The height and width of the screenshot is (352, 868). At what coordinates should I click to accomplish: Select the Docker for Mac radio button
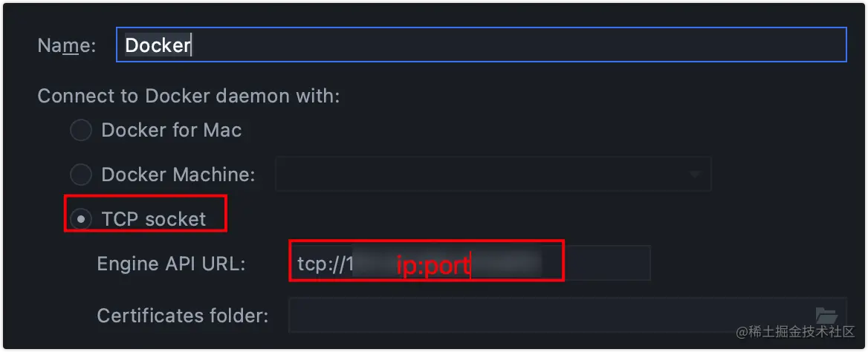tap(81, 131)
